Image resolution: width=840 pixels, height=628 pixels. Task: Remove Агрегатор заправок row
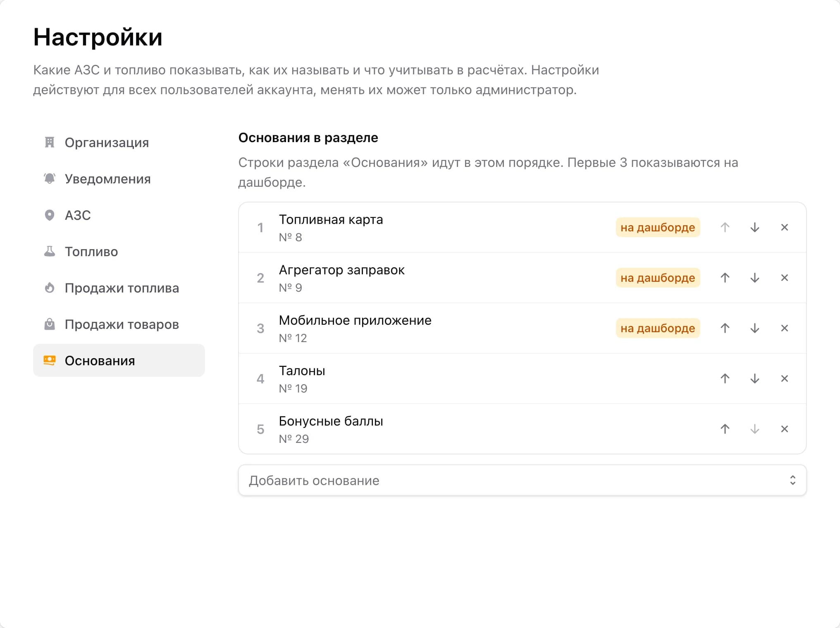(785, 278)
